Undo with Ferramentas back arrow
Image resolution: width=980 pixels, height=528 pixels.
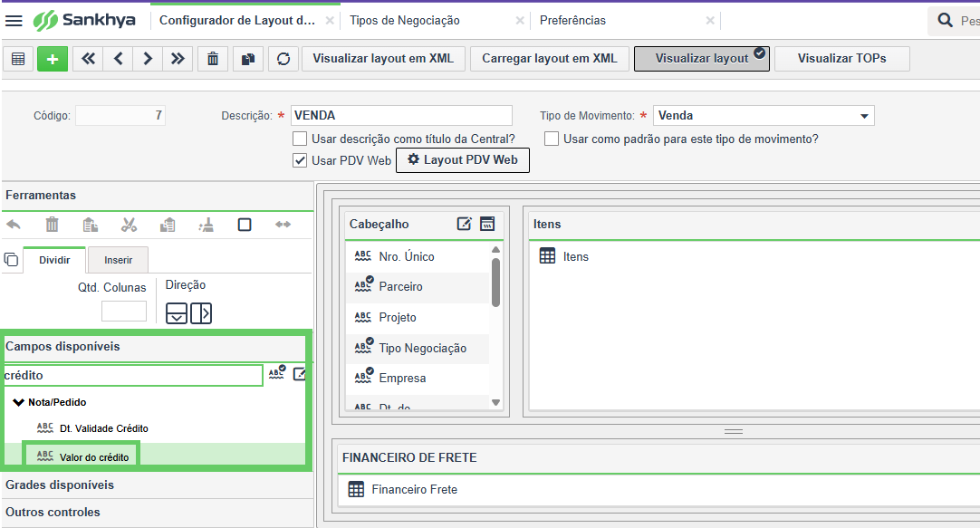13,225
